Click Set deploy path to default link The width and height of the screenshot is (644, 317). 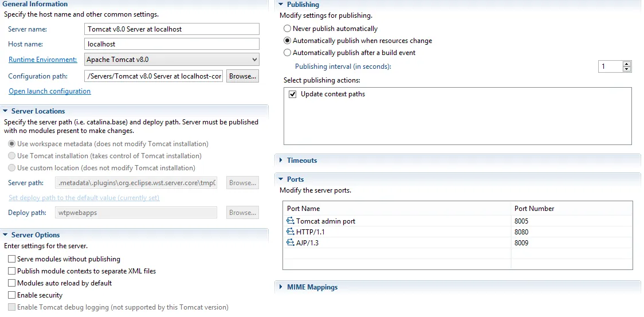[x=84, y=198]
